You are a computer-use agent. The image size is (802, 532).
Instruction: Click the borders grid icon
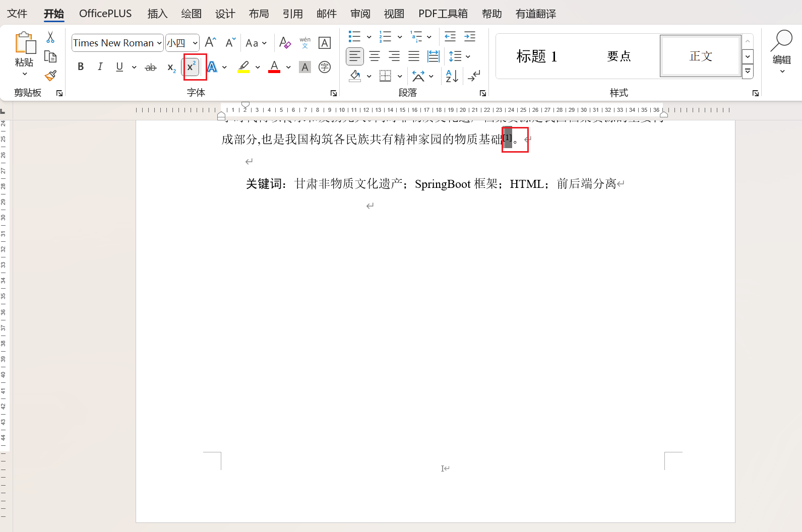385,76
